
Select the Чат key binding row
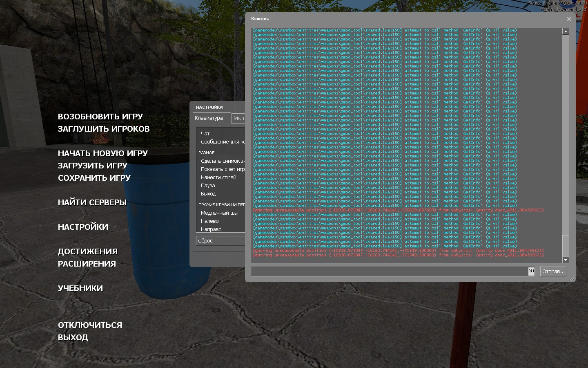221,134
